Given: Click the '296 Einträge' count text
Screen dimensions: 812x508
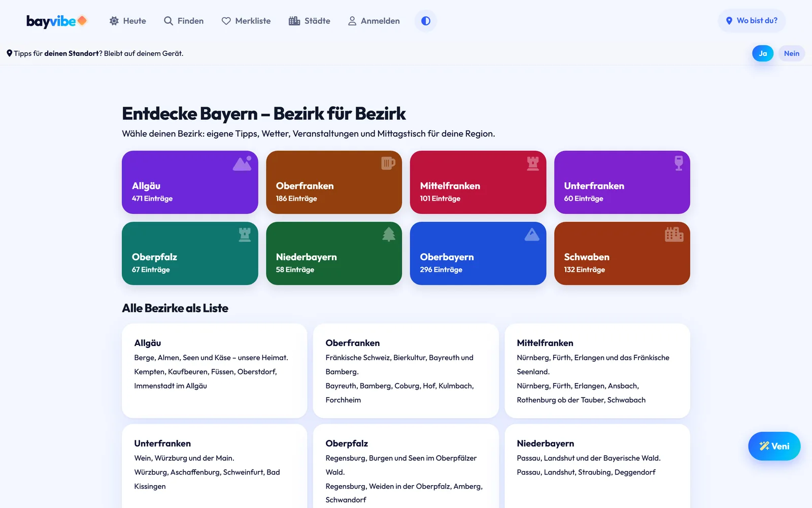Looking at the screenshot, I should [441, 270].
